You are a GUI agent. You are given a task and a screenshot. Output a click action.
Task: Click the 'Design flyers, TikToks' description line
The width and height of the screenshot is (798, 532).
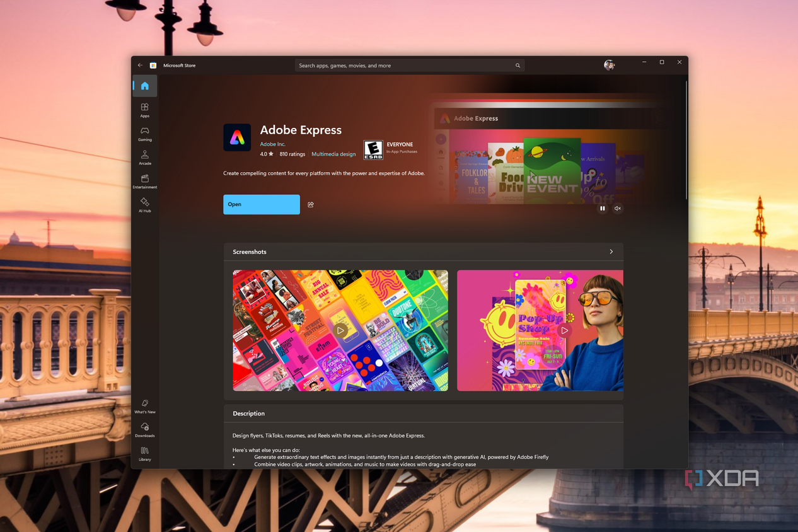(x=328, y=436)
